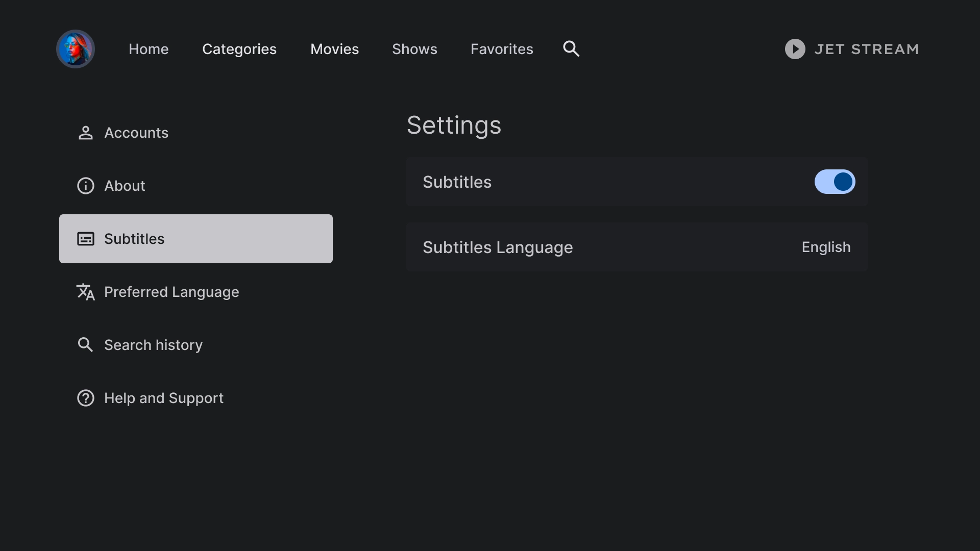Select the Home navigation button
980x551 pixels.
coord(149,48)
